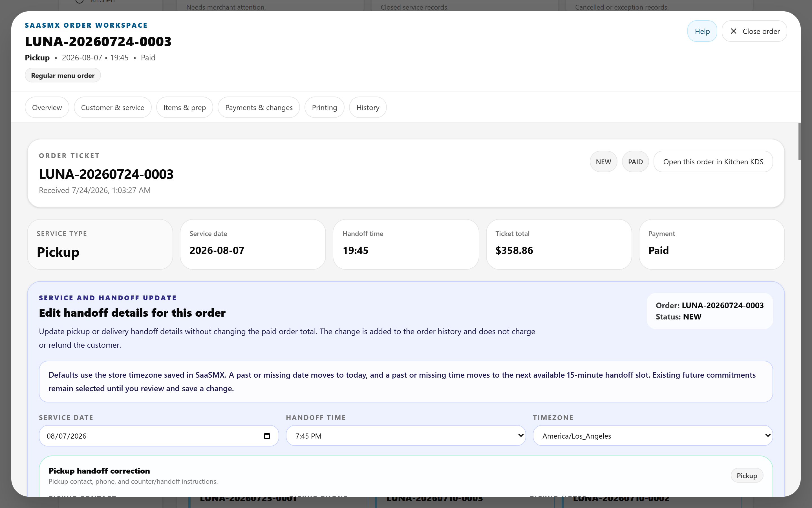
Task: Click the Status: NEW text in order box
Action: (x=678, y=316)
